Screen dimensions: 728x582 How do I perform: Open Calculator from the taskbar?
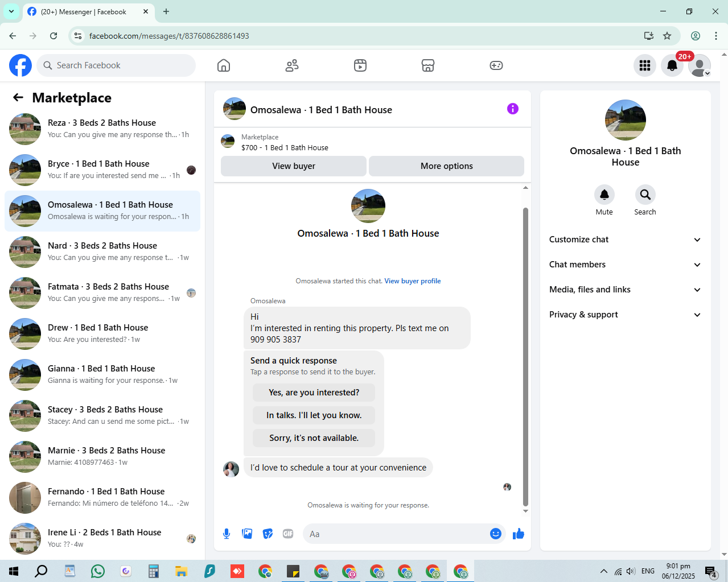pos(154,571)
